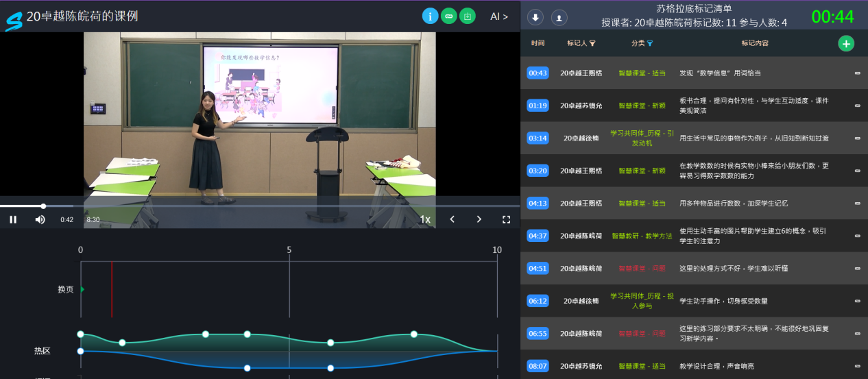This screenshot has width=868, height=379.
Task: Expand the AI panel
Action: click(x=498, y=16)
